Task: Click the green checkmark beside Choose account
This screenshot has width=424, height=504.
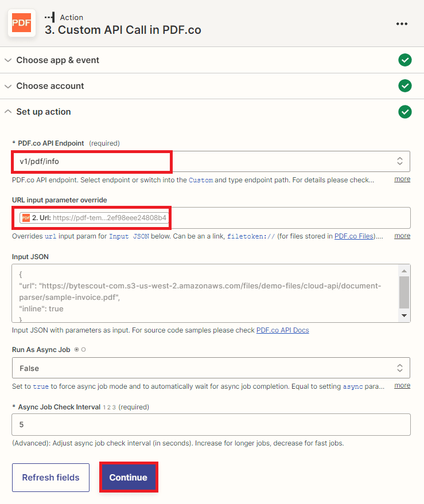Action: click(x=406, y=86)
